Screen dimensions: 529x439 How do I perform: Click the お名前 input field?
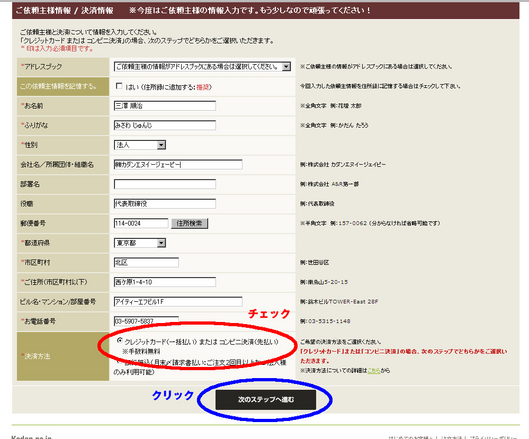coord(165,106)
